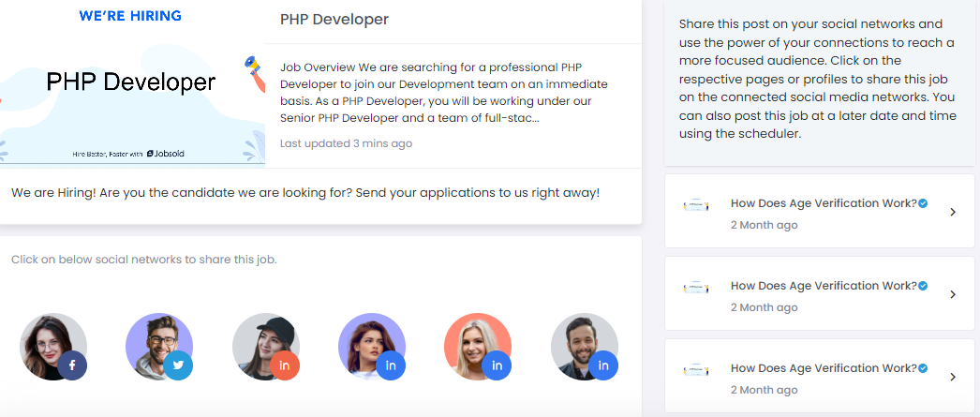Expand third Age Verification post chevron
The width and height of the screenshot is (980, 417).
(x=953, y=377)
